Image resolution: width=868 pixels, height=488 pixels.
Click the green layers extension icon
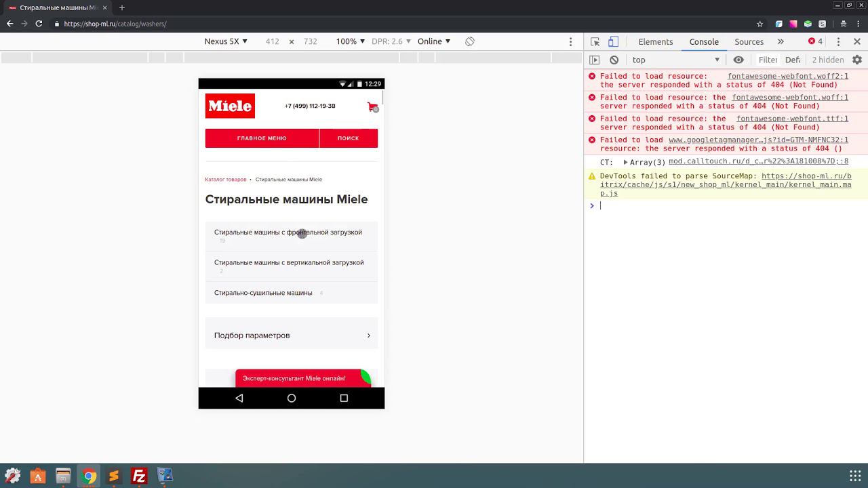pos(808,24)
